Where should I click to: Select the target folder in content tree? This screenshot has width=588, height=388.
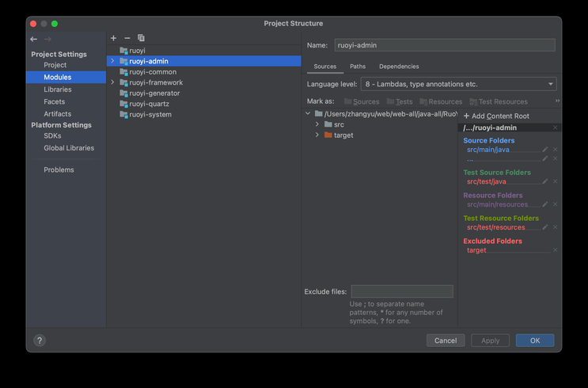[x=339, y=135]
